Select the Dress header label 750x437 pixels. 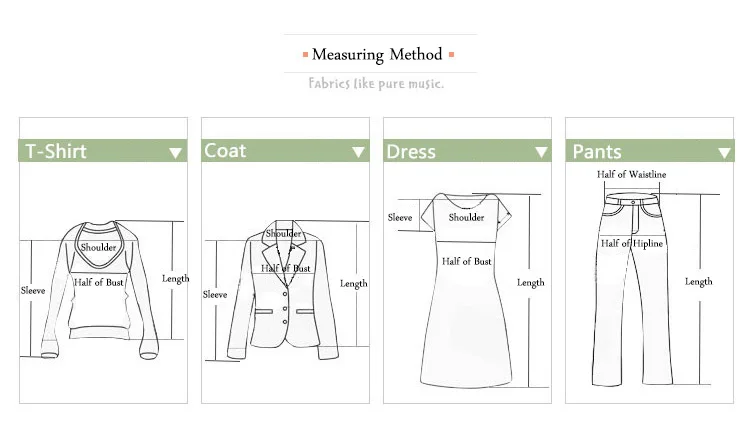[411, 152]
